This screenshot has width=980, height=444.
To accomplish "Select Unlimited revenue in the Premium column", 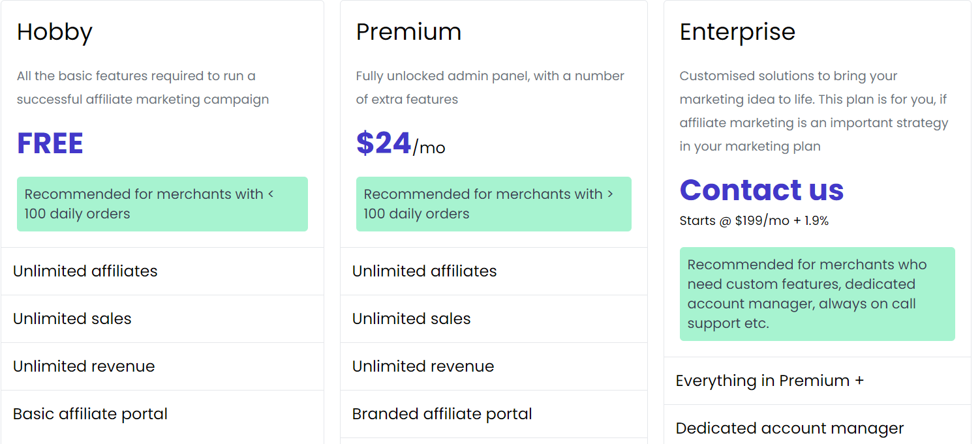I will point(423,366).
